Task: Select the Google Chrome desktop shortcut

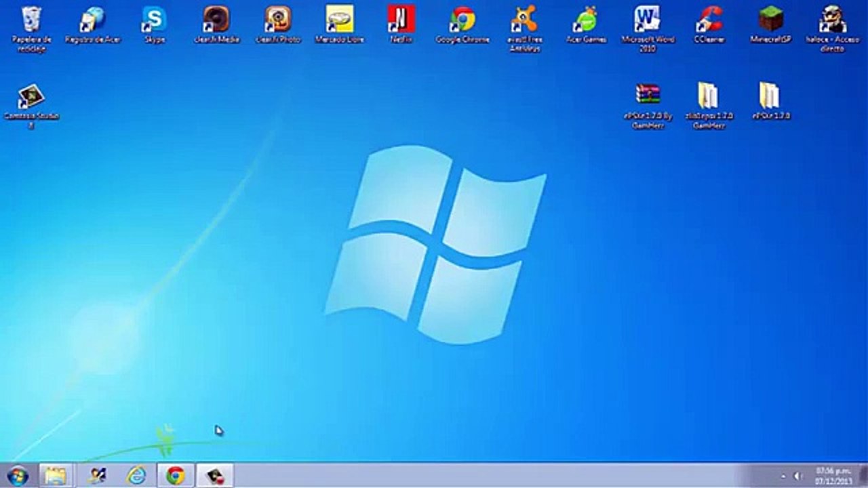Action: pos(462,24)
